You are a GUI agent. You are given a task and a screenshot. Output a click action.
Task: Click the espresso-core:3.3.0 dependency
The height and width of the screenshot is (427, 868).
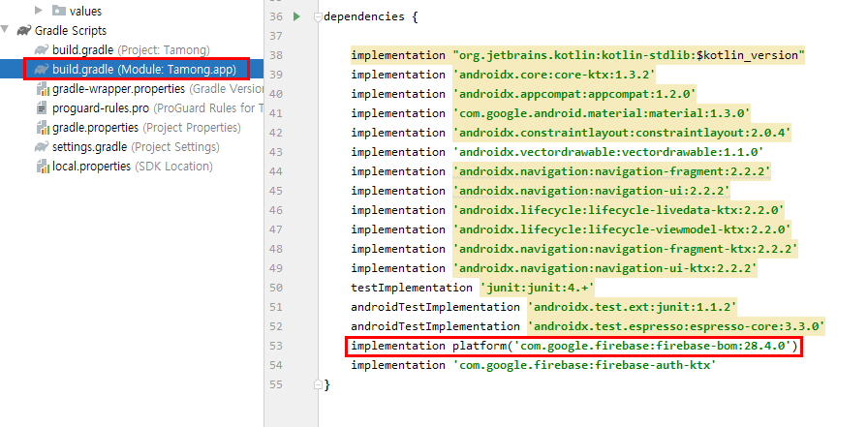676,326
